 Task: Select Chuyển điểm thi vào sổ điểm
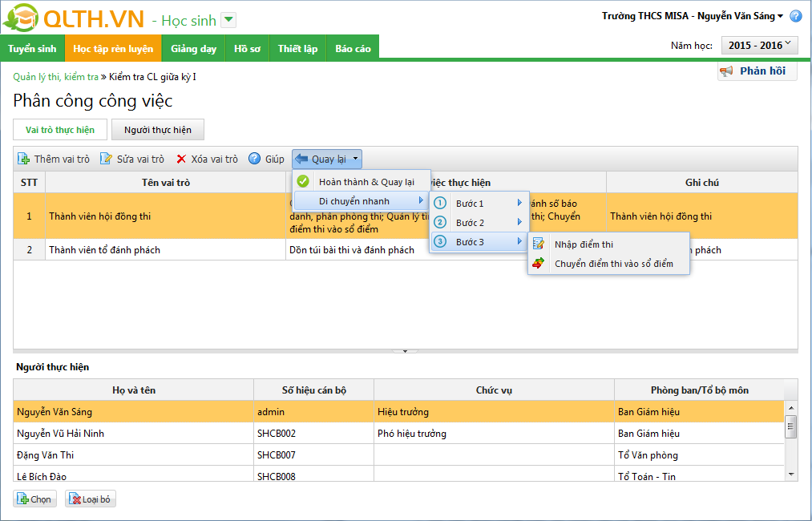pyautogui.click(x=613, y=264)
